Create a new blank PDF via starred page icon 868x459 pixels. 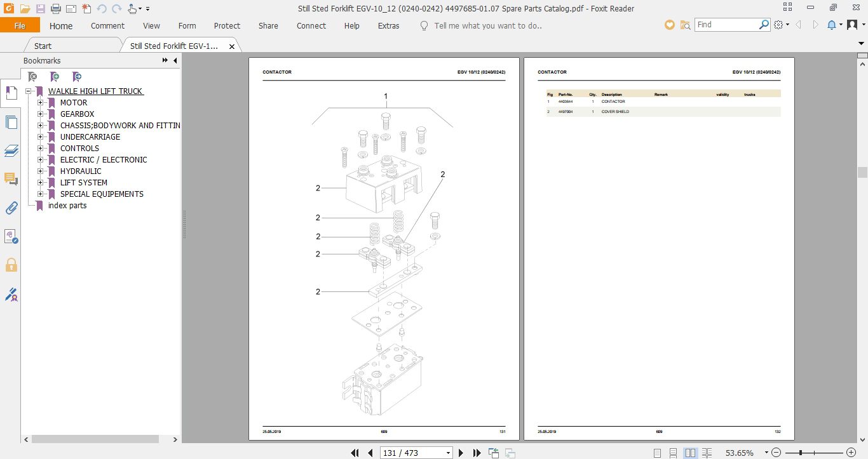[x=86, y=9]
